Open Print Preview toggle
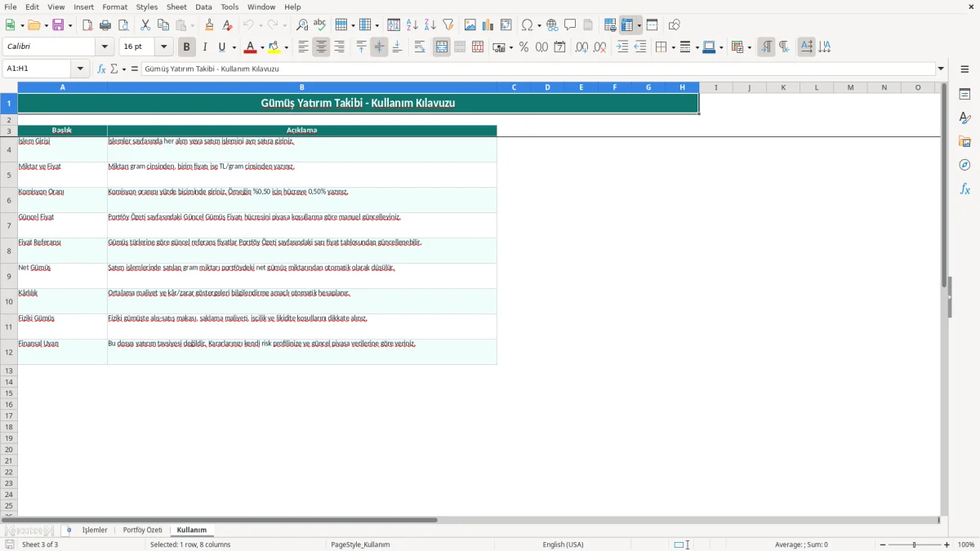The height and width of the screenshot is (551, 980). (x=123, y=25)
